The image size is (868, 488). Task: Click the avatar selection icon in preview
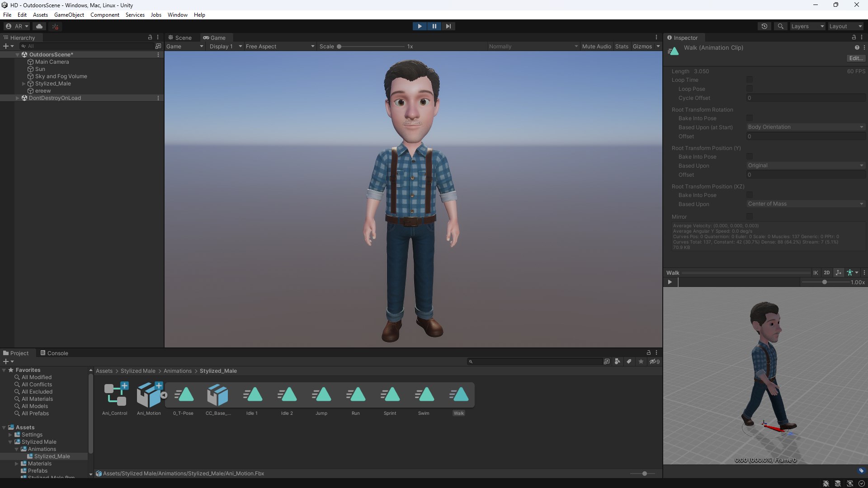point(852,273)
